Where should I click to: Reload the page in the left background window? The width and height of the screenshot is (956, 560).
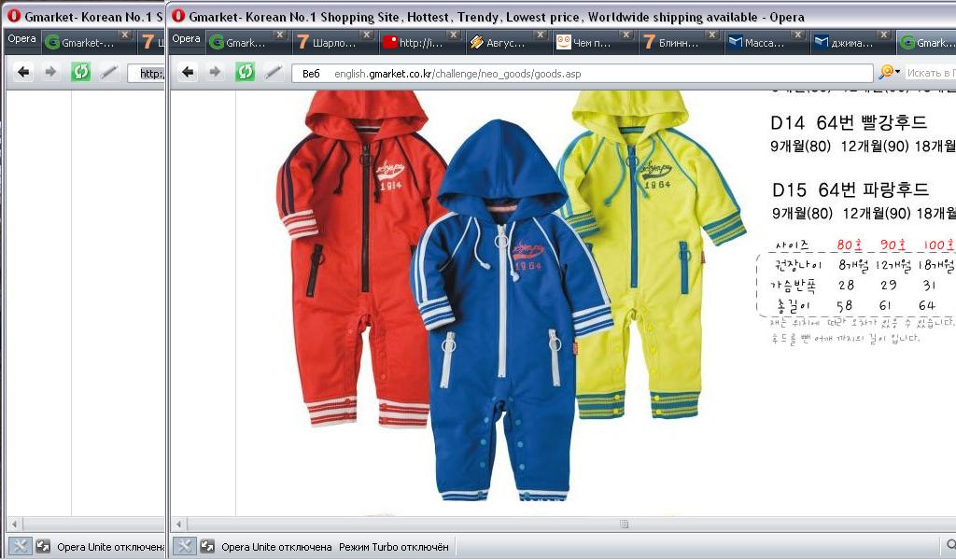click(x=80, y=72)
